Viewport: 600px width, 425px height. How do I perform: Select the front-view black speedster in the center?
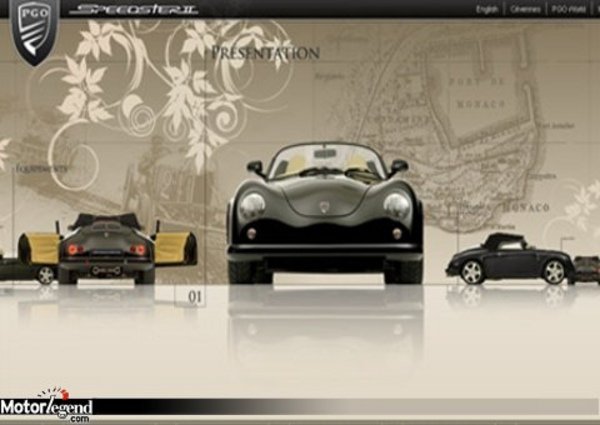pos(325,213)
